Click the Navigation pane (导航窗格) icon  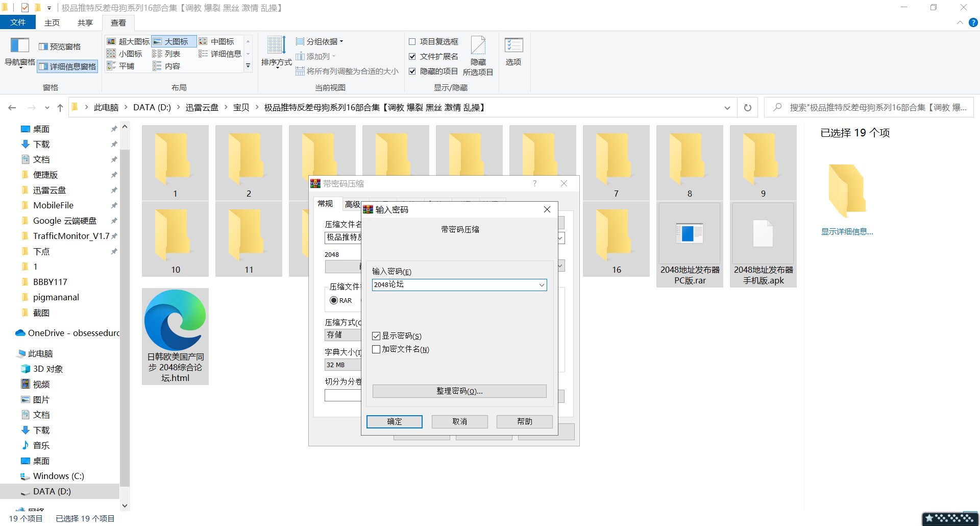(19, 46)
